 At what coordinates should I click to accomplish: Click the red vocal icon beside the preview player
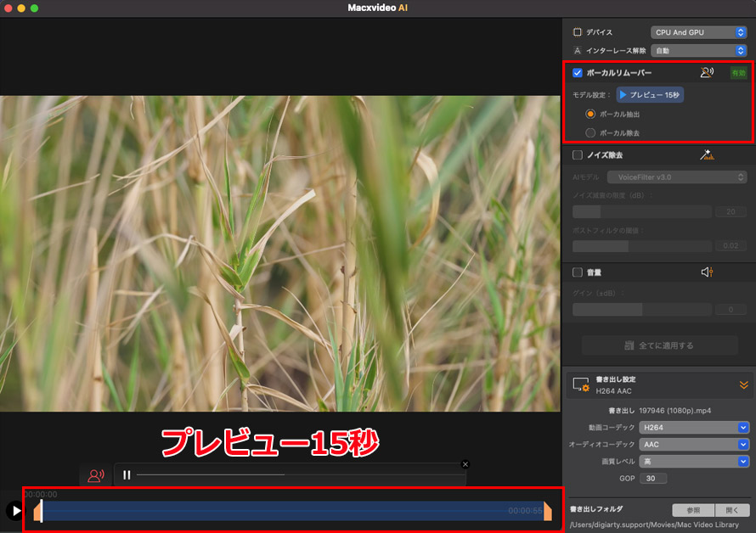point(96,475)
